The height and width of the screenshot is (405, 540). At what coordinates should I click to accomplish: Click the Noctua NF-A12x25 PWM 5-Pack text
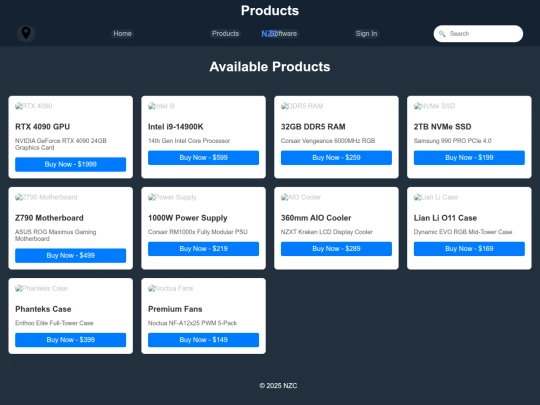pos(192,323)
